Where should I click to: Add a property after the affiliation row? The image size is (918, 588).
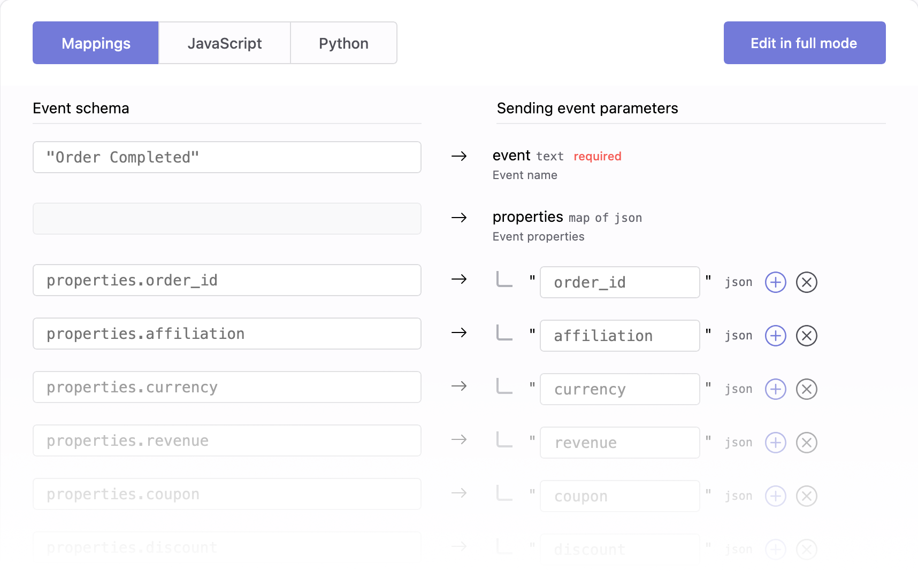tap(775, 336)
